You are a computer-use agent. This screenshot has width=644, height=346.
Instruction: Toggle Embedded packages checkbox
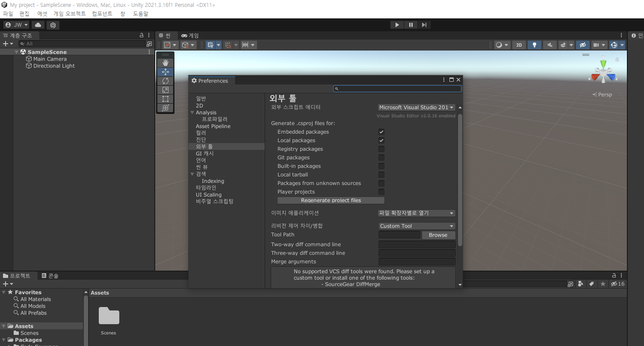[x=381, y=132]
